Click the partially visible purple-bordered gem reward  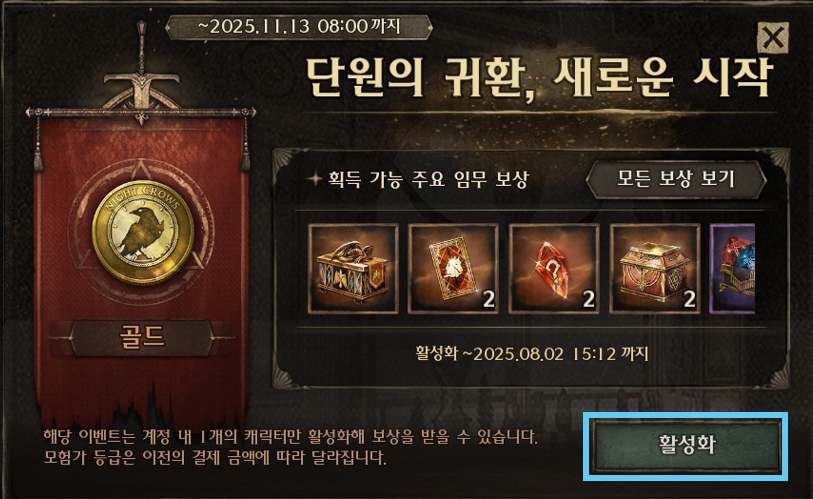732,268
